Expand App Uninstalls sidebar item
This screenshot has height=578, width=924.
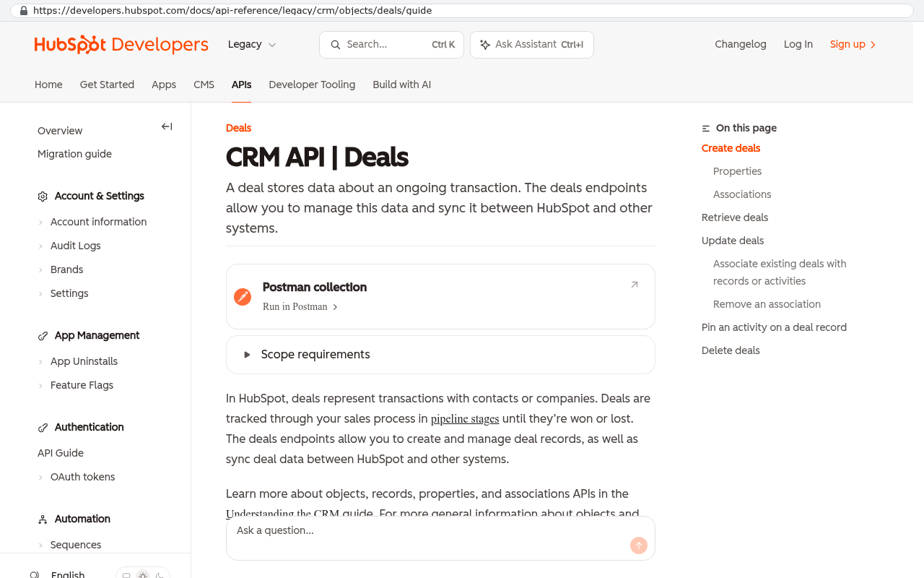(x=78, y=361)
